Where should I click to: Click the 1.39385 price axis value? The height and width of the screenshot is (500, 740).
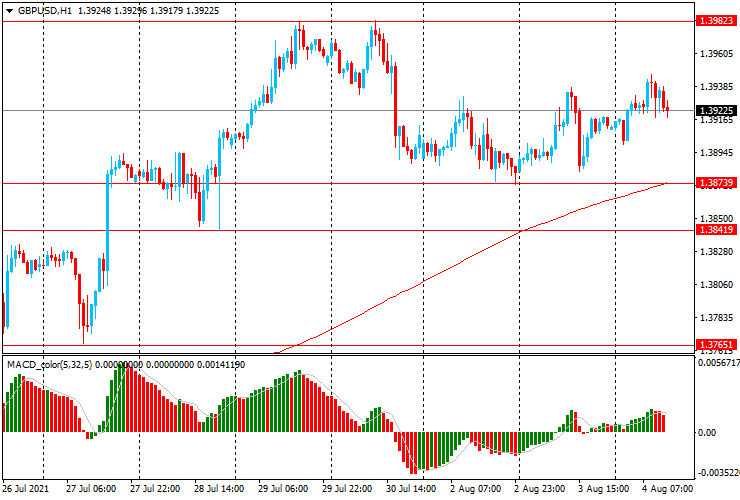point(717,87)
